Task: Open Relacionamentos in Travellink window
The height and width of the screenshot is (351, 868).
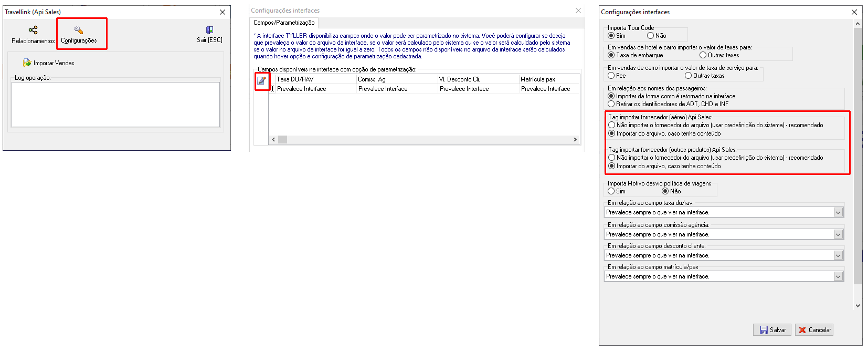Action: click(33, 35)
